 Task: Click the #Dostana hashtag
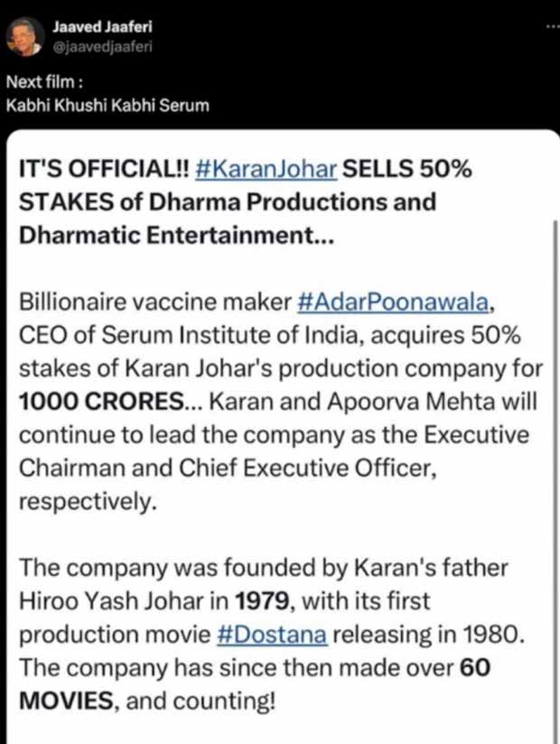point(273,635)
